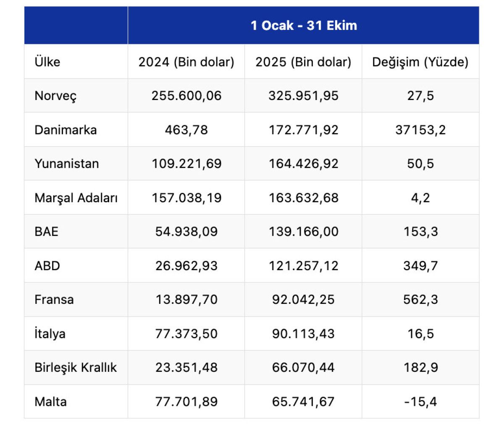This screenshot has height=424, width=504.
Task: Select the 'Birleşik Krallık' country cell
Action: (76, 368)
